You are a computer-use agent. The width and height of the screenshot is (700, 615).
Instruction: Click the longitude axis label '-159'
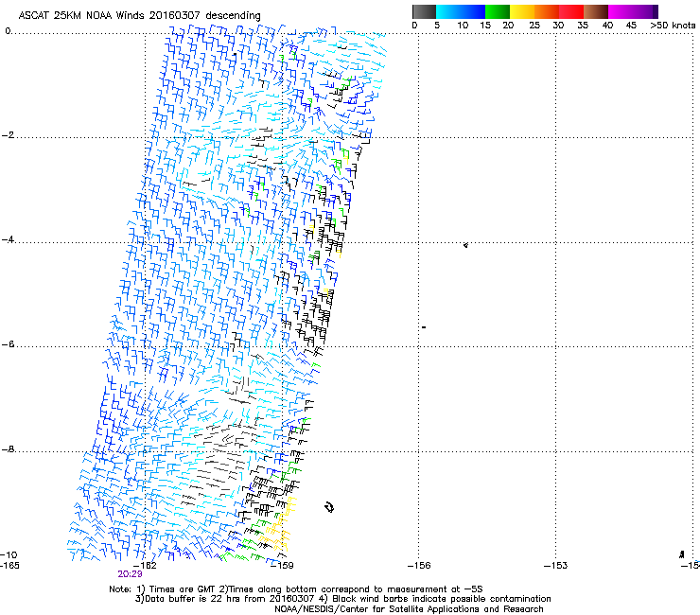pyautogui.click(x=282, y=566)
